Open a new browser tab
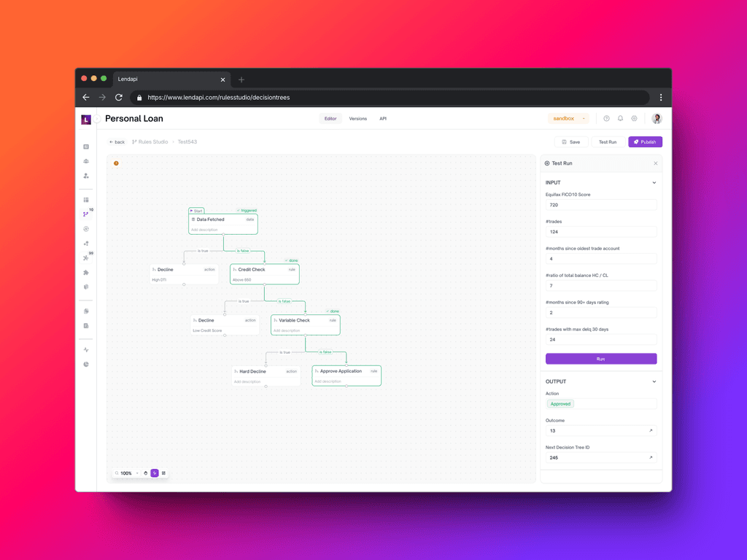Viewport: 747px width, 560px height. (241, 79)
